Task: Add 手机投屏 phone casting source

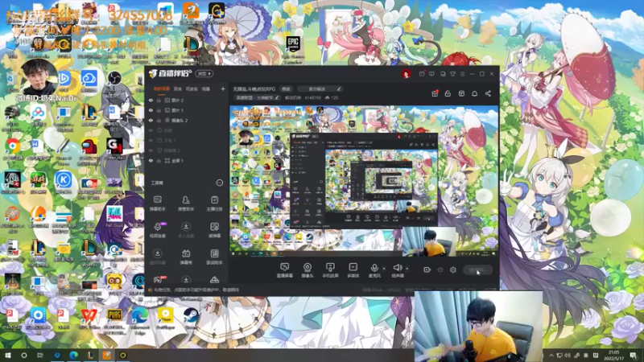Action: 330,270
